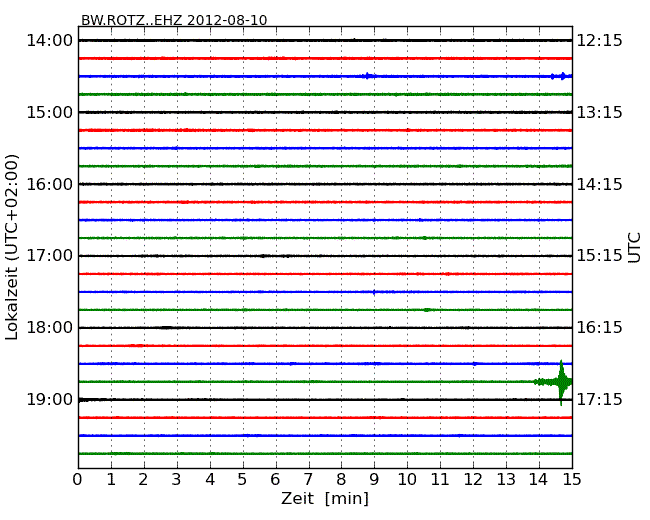Select the 15:00 local time label
This screenshot has width=650, height=520.
pyautogui.click(x=50, y=112)
